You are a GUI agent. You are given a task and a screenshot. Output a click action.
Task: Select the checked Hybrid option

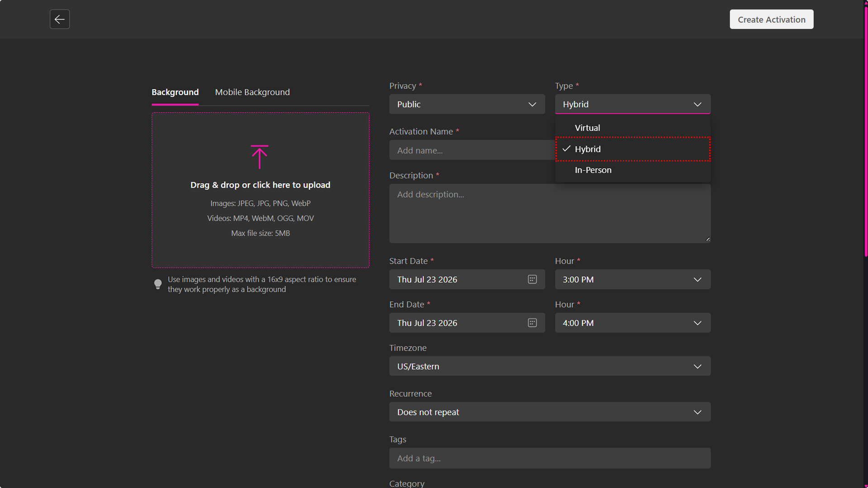(633, 149)
